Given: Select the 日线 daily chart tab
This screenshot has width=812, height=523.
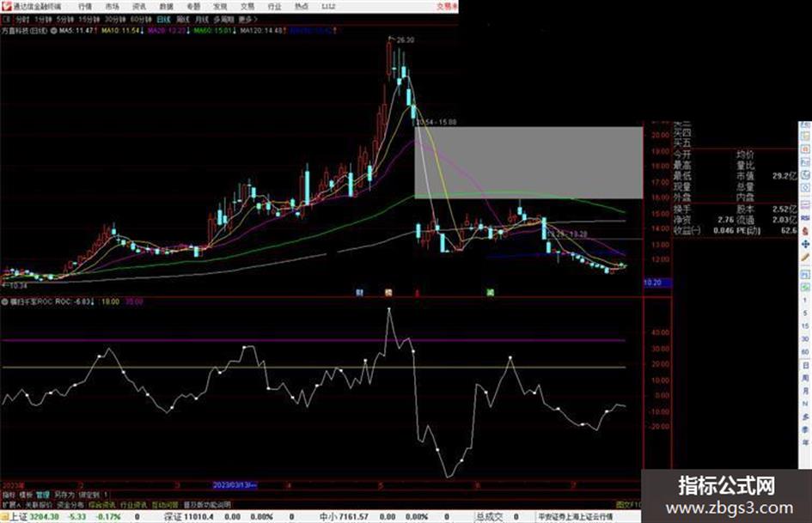Looking at the screenshot, I should (x=163, y=19).
